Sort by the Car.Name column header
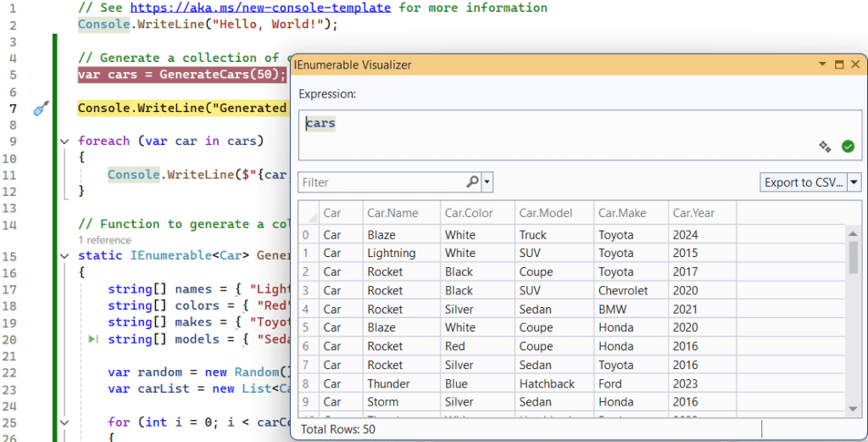 pos(392,213)
